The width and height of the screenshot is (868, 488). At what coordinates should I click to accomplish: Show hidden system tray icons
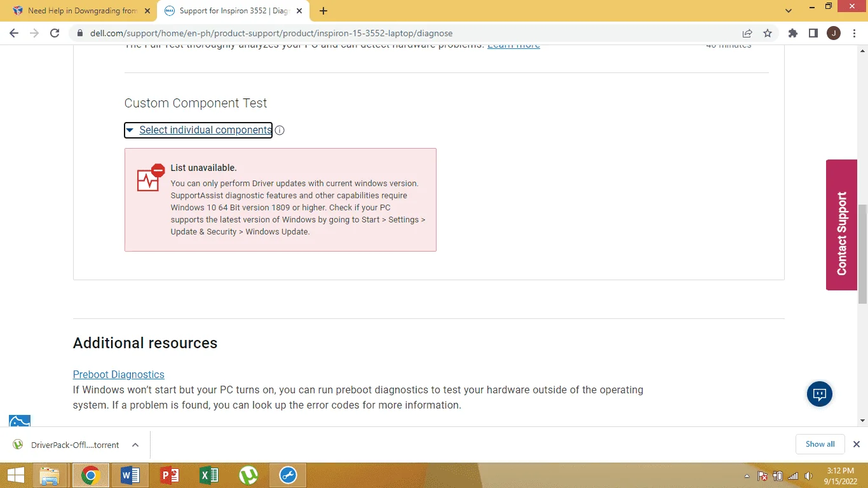(x=747, y=476)
